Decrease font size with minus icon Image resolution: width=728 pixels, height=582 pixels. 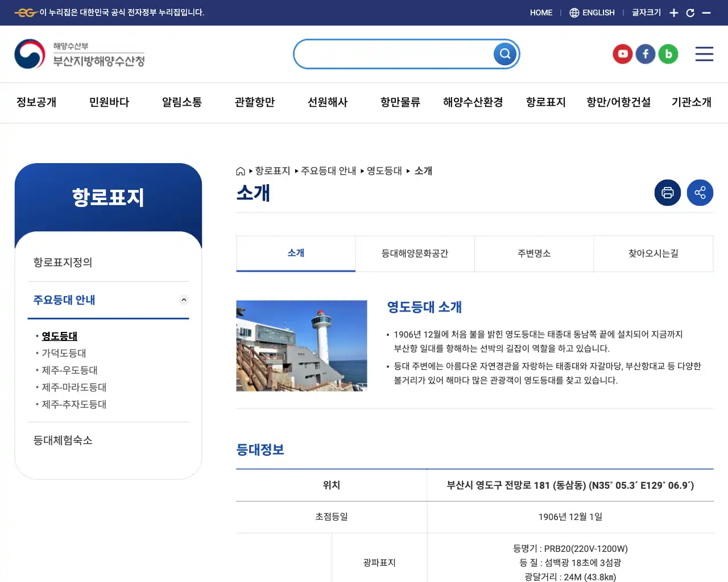pyautogui.click(x=706, y=13)
